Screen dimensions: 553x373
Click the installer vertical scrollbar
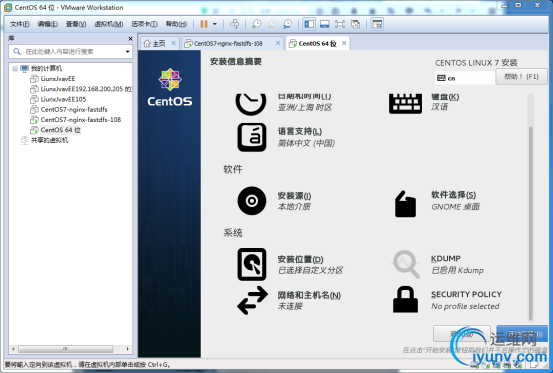coord(530,223)
